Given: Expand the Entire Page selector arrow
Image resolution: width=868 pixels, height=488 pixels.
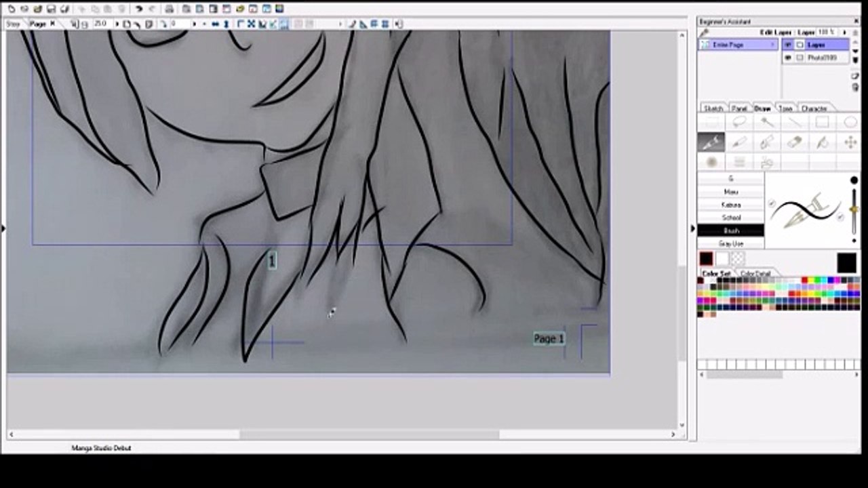Looking at the screenshot, I should coord(772,45).
